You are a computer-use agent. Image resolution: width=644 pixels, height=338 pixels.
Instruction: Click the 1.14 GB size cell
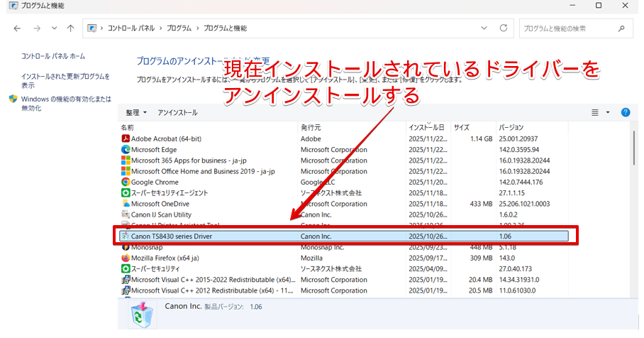click(482, 139)
